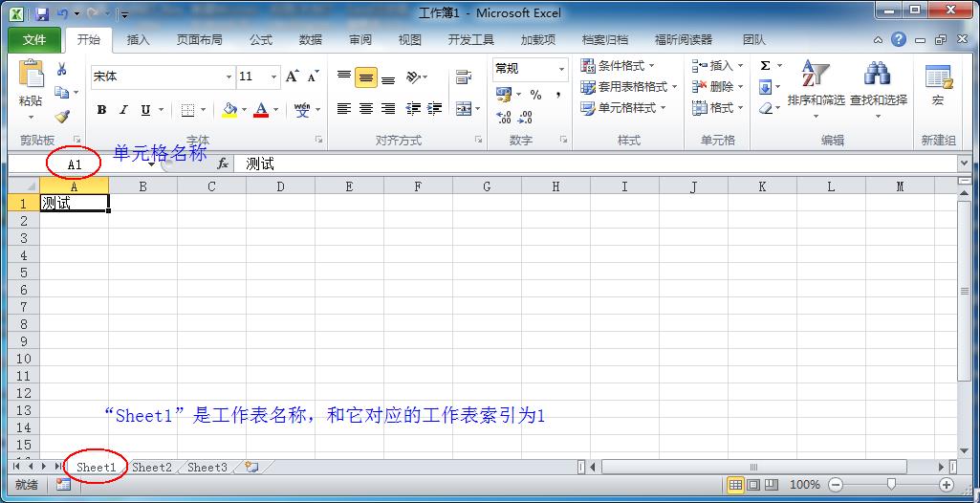Switch to page layout view icon
The image size is (980, 503).
coord(753,484)
